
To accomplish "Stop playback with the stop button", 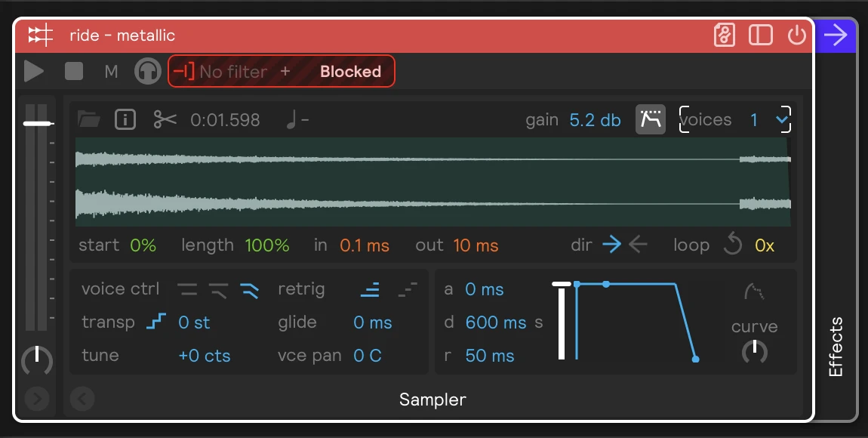I will (x=74, y=72).
